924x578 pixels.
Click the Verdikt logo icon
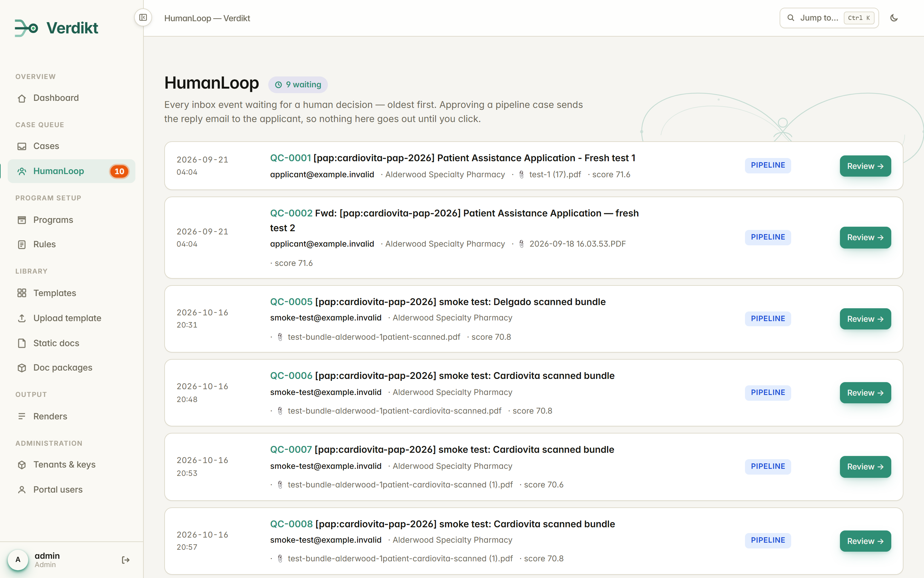[26, 28]
